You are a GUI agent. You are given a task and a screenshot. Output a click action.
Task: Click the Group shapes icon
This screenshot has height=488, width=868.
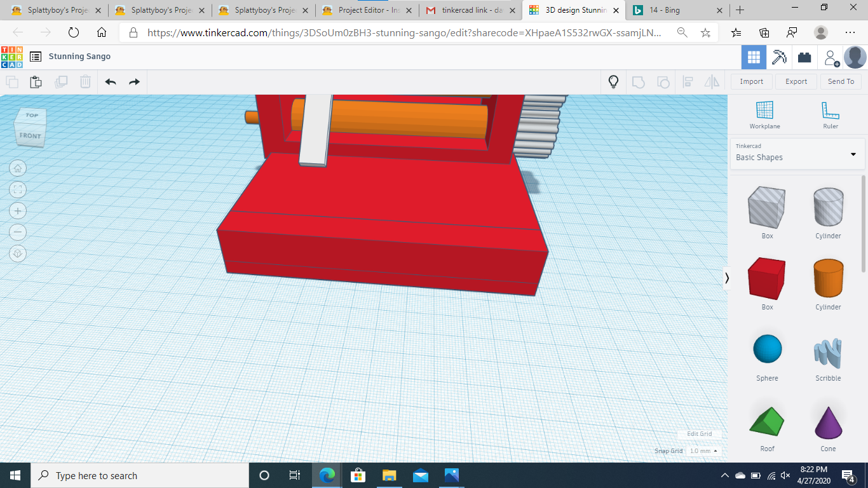tap(638, 81)
